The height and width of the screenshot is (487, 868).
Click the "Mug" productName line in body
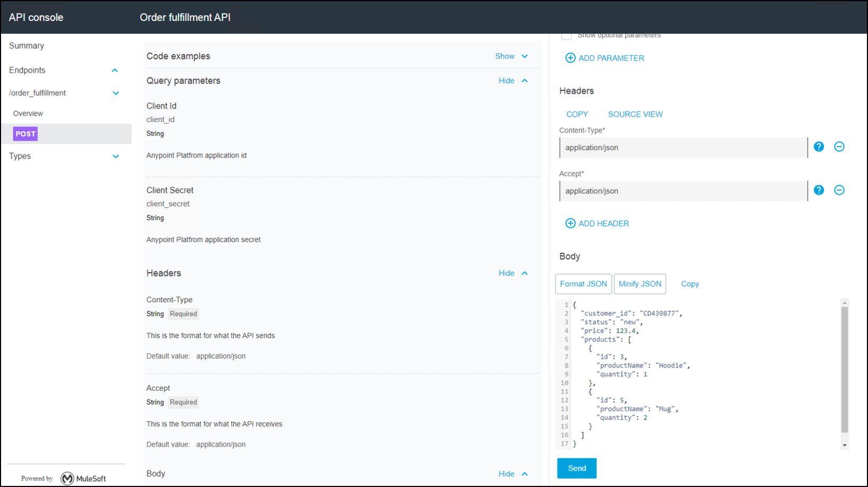pos(637,409)
